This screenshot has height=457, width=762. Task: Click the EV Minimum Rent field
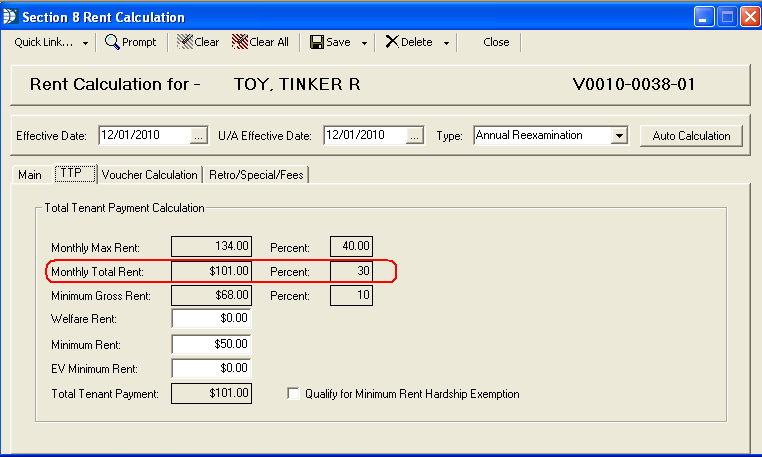tap(211, 368)
